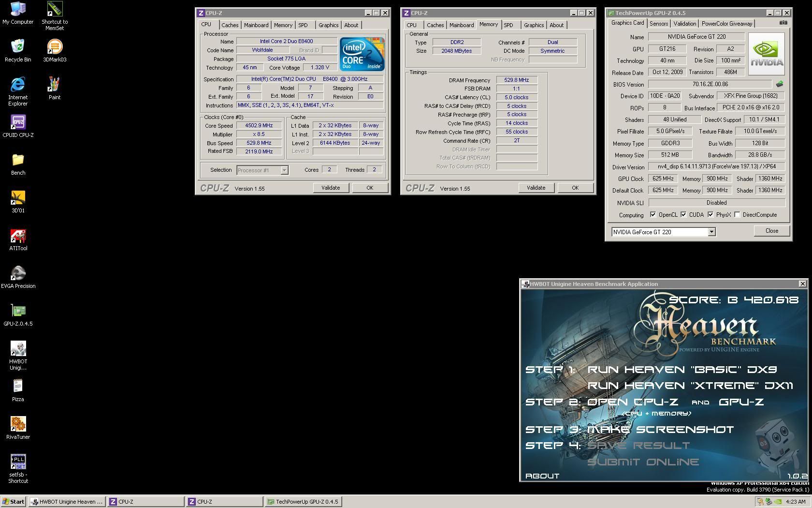Expand the Processor #1 selection dropdown
Screen dimensions: 812x508
click(284, 170)
